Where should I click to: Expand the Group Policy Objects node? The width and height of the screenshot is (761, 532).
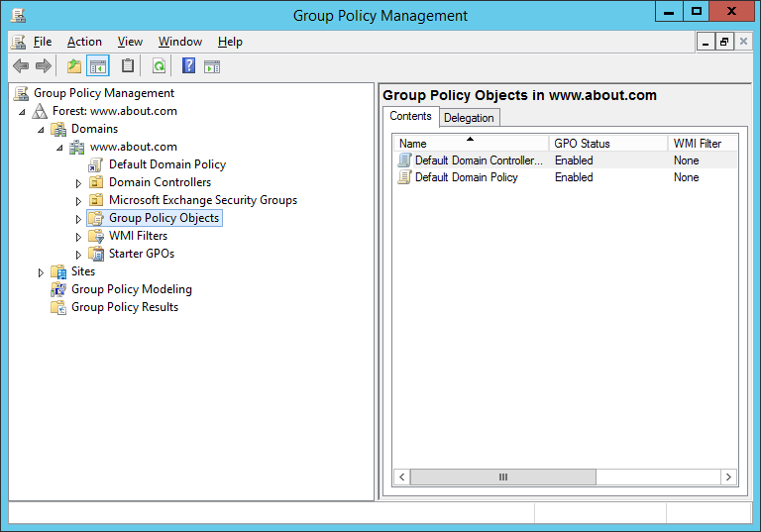click(78, 219)
